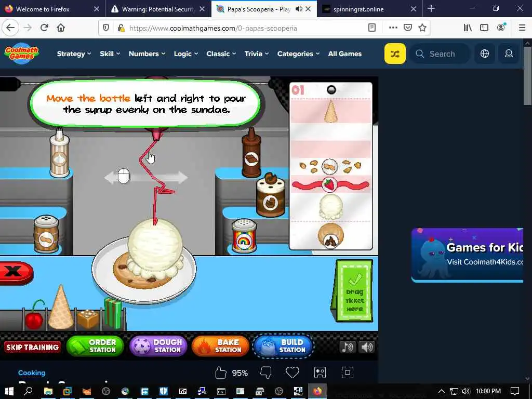Open a new browser tab
Image resolution: width=532 pixels, height=399 pixels.
(431, 8)
